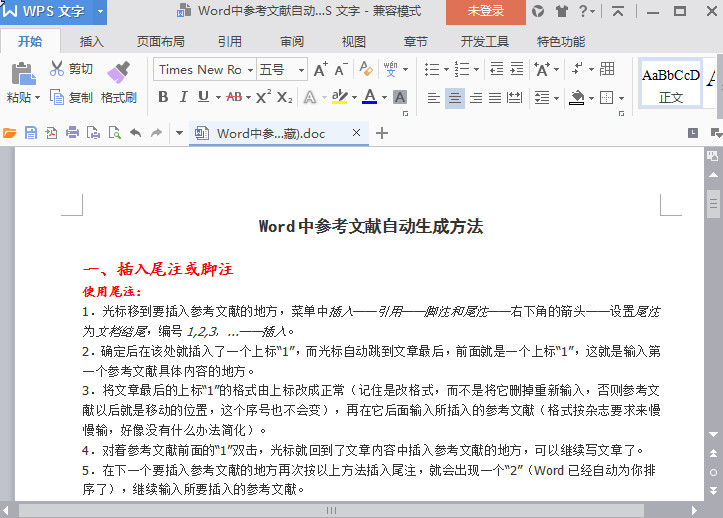This screenshot has width=723, height=518.
Task: Print document with the printer icon
Action: [x=72, y=133]
